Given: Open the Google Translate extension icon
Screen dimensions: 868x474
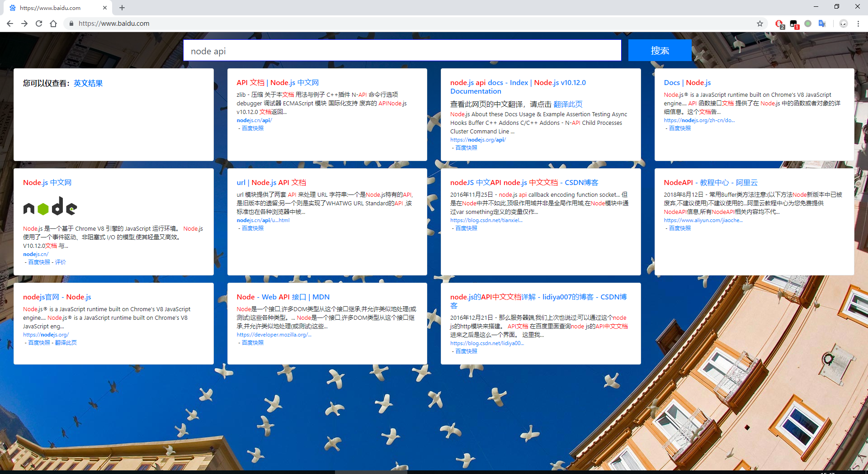Looking at the screenshot, I should point(822,24).
